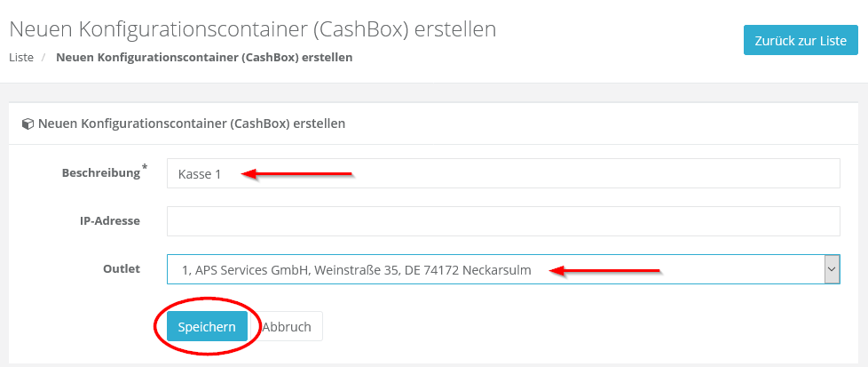Click the red arrow pointing at Outlet value
This screenshot has height=367, width=868.
point(604,270)
